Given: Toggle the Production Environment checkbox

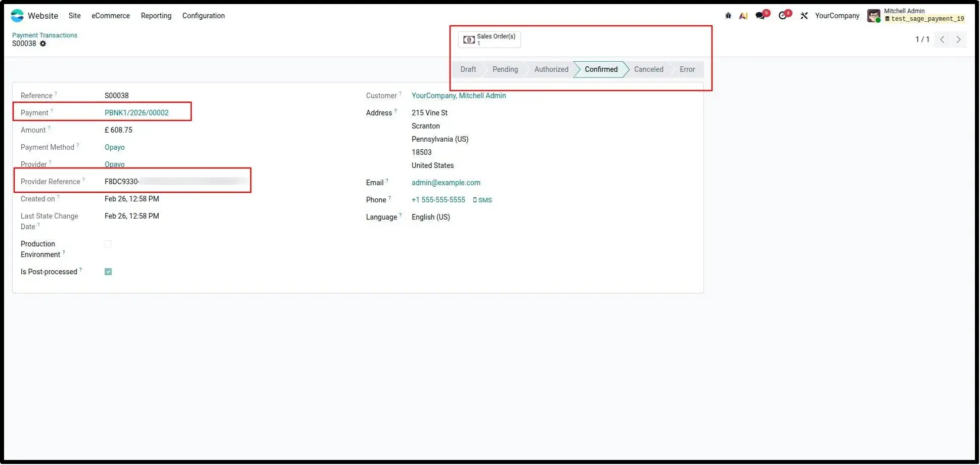Looking at the screenshot, I should (108, 244).
